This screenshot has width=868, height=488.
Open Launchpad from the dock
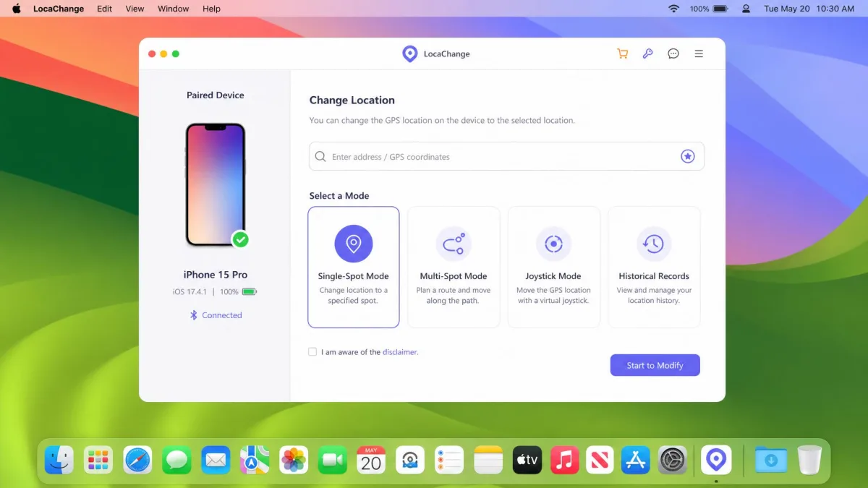tap(98, 460)
